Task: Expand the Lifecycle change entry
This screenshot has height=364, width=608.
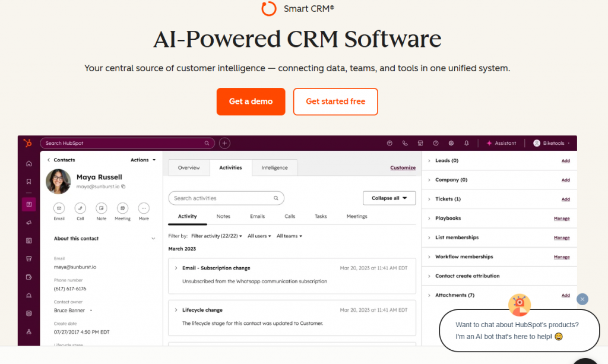Action: (176, 310)
